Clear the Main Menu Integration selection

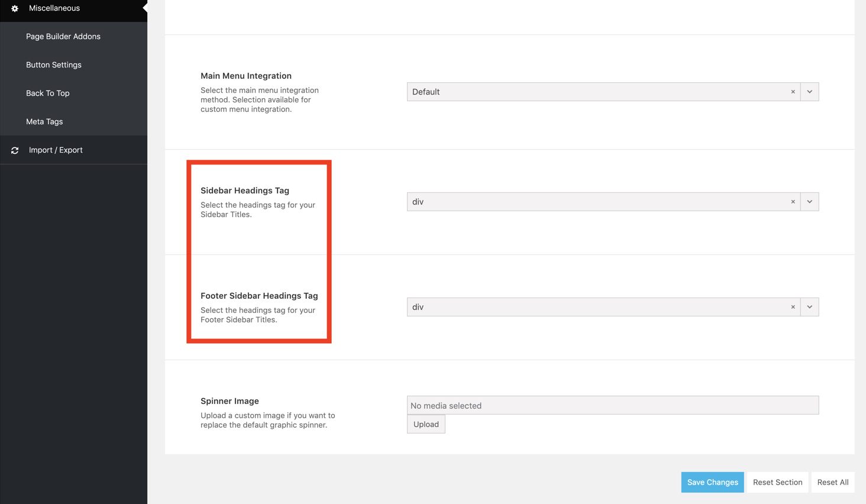point(793,92)
